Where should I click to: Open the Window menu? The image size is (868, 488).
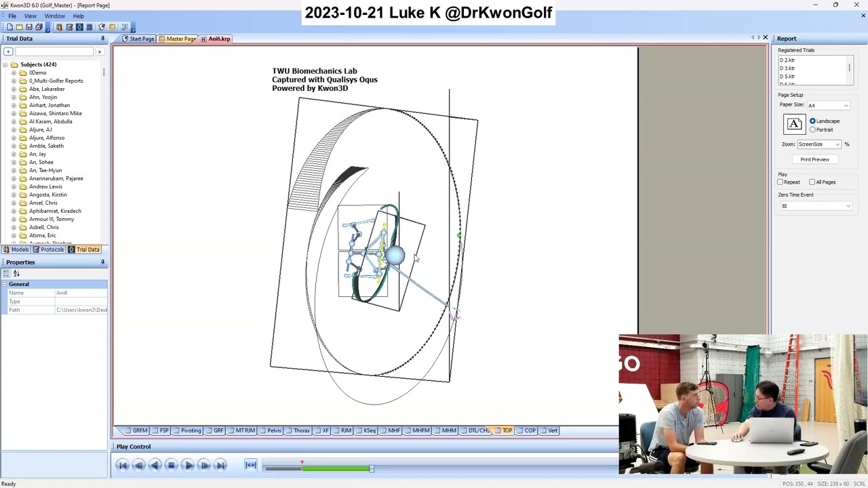(55, 16)
